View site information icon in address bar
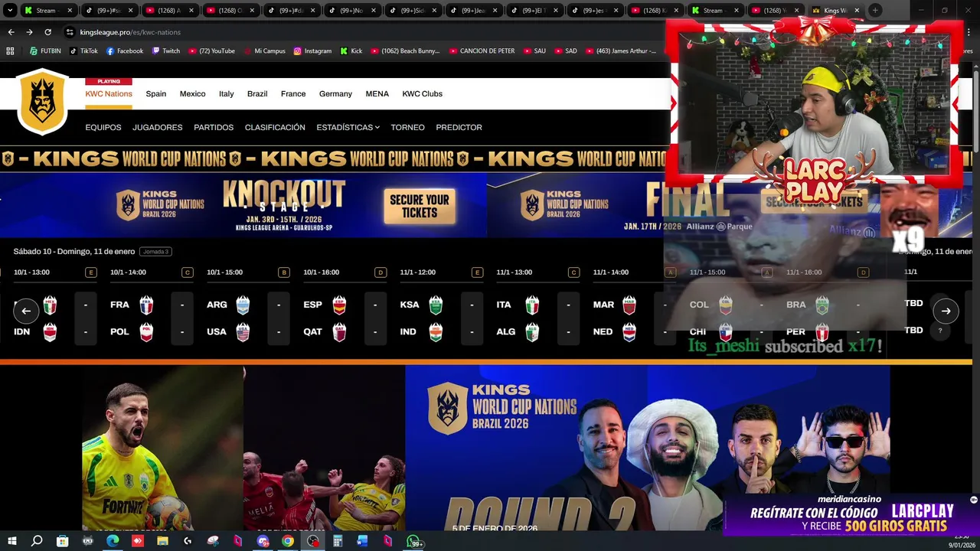The width and height of the screenshot is (980, 551). pyautogui.click(x=70, y=32)
